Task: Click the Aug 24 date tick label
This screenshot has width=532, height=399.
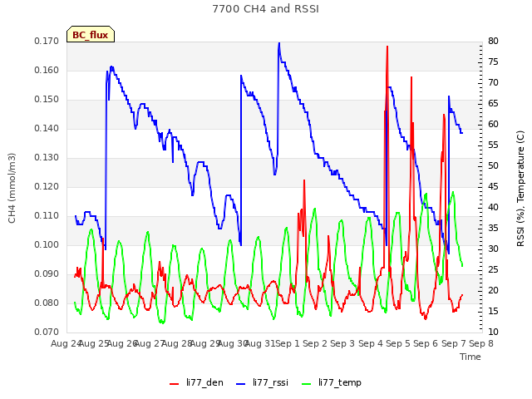Action: click(66, 343)
